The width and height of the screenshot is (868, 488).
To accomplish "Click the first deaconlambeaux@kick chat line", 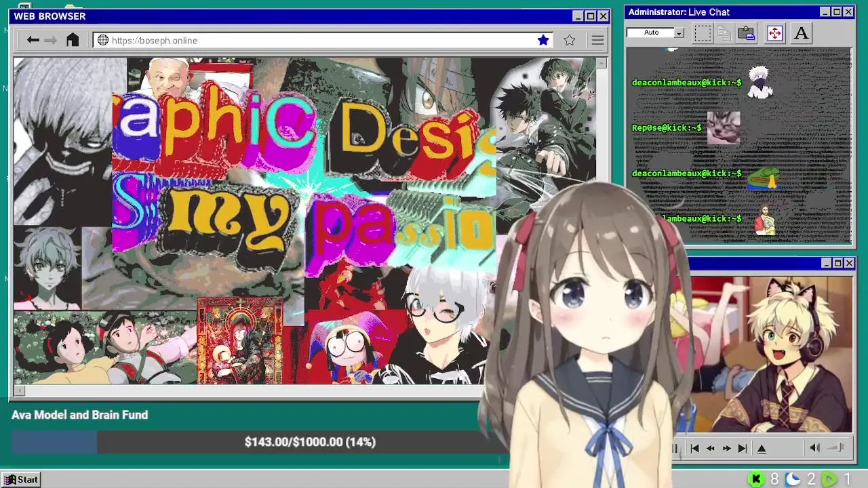I will [686, 83].
